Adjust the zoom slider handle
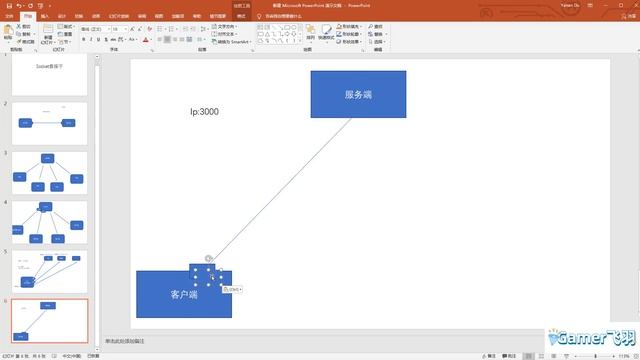This screenshot has height=360, width=640. point(596,356)
